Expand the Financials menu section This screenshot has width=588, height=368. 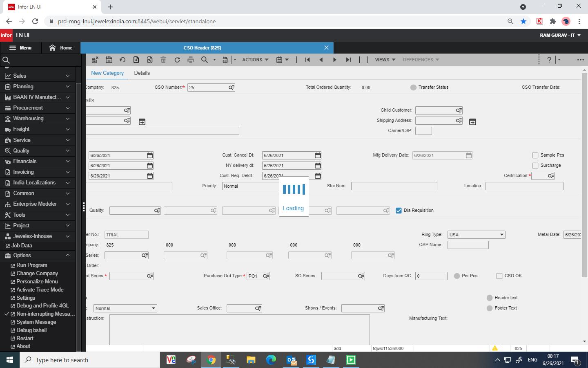[x=38, y=162]
